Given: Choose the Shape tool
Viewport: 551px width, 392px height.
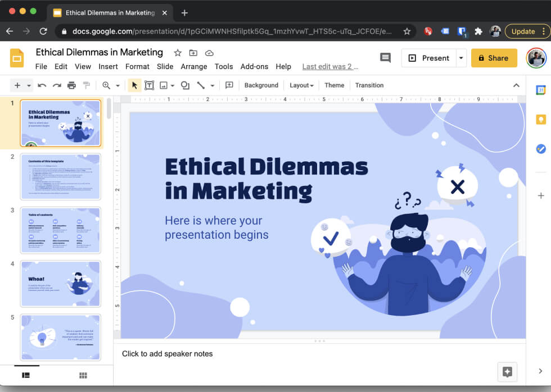Looking at the screenshot, I should 185,85.
